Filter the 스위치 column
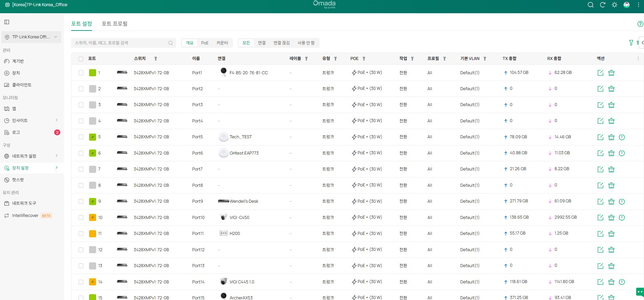The height and width of the screenshot is (300, 644). tap(155, 59)
